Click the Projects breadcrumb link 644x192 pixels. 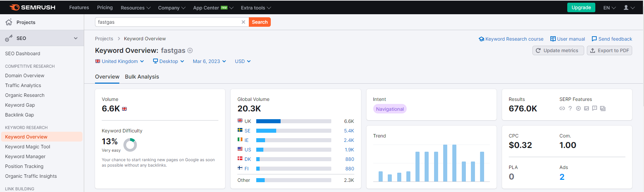104,39
